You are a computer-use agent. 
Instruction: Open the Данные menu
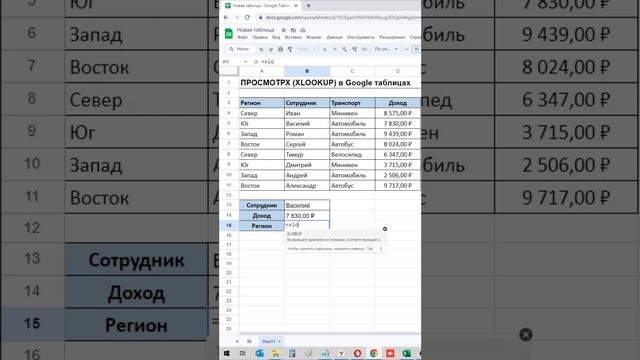point(335,38)
